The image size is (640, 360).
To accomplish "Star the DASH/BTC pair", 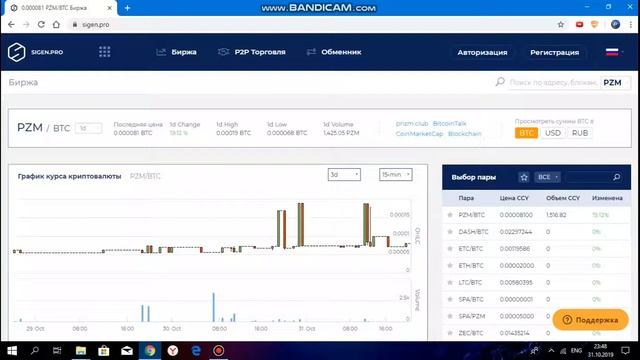I will (x=450, y=232).
